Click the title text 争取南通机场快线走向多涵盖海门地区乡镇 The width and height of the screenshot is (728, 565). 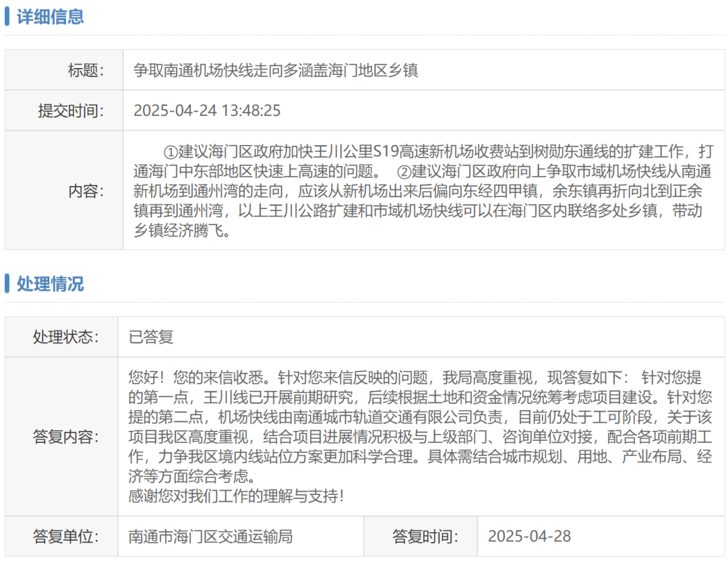coord(276,70)
